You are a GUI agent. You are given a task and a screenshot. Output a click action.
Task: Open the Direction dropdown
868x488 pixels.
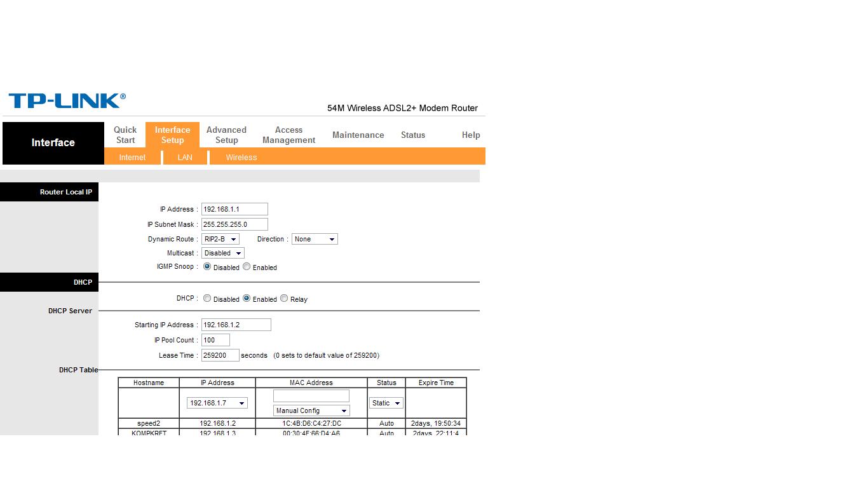315,239
